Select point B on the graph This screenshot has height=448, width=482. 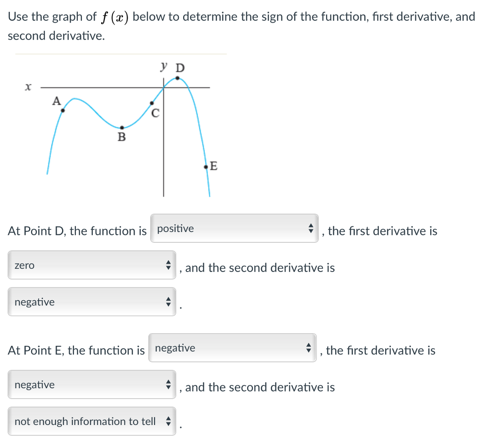tap(121, 127)
